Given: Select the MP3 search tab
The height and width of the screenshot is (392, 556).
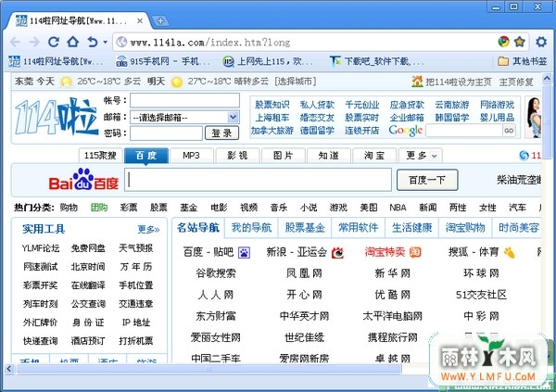Looking at the screenshot, I should [x=192, y=156].
